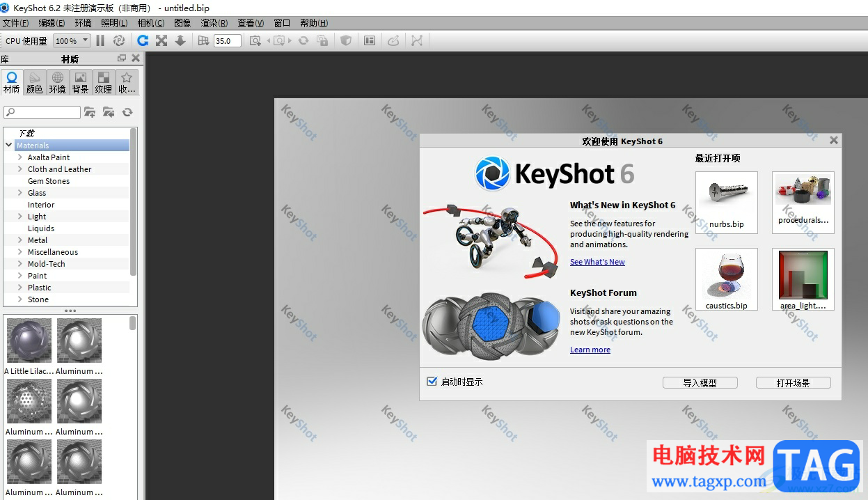
Task: Click the library search field
Action: tap(42, 112)
